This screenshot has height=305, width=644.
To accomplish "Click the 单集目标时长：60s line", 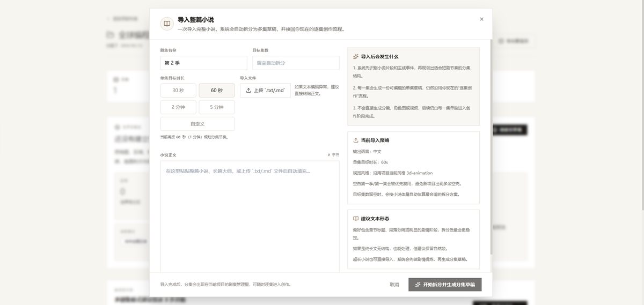I will tap(370, 162).
